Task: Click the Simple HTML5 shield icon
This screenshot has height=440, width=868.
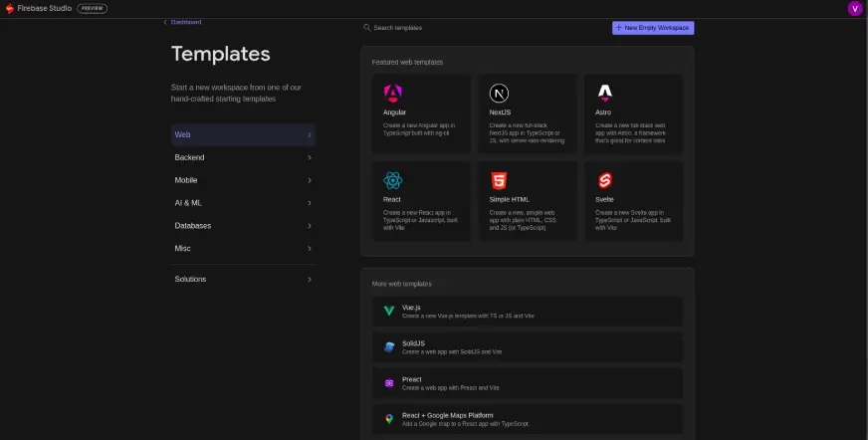Action: click(x=499, y=180)
